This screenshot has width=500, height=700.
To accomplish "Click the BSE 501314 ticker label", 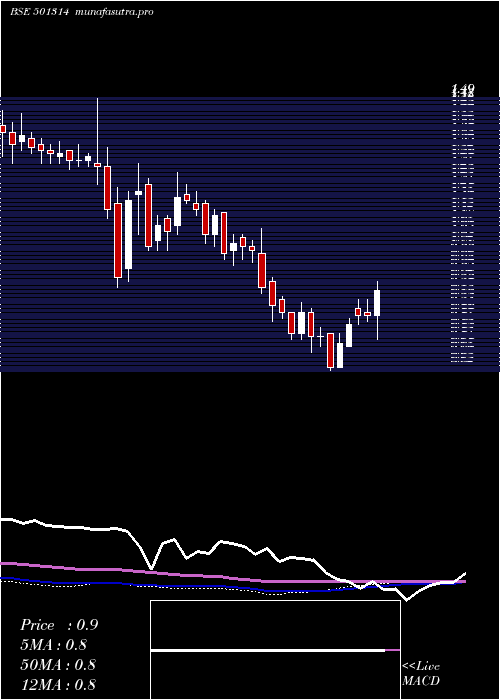I will pos(39,12).
